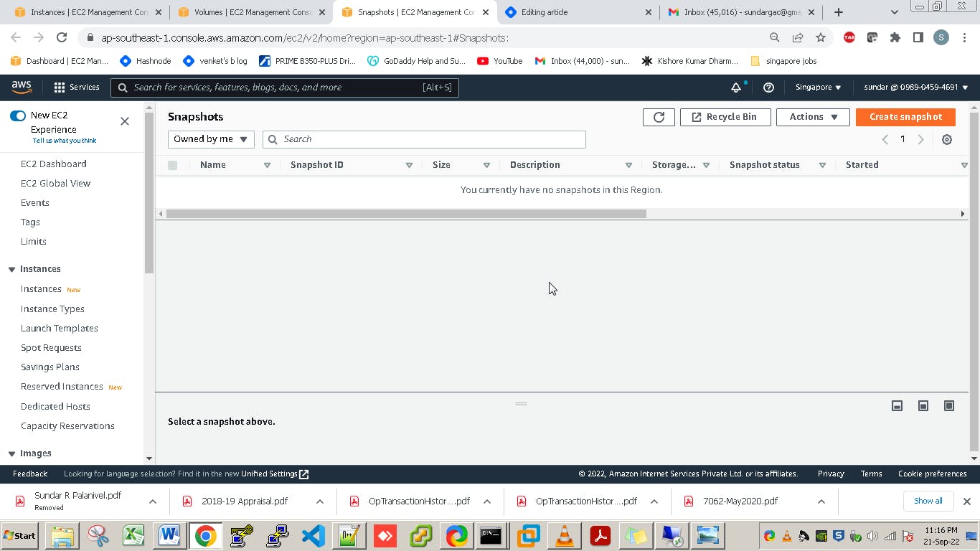Open Launch Templates in sidebar
Image resolution: width=980 pixels, height=551 pixels.
pos(60,329)
